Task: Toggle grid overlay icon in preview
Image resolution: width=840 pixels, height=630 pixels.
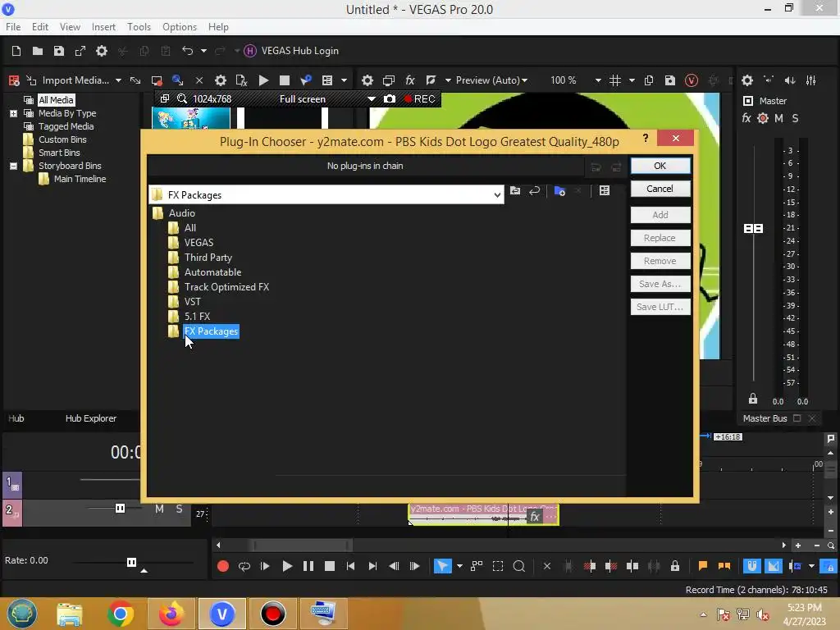Action: click(615, 80)
